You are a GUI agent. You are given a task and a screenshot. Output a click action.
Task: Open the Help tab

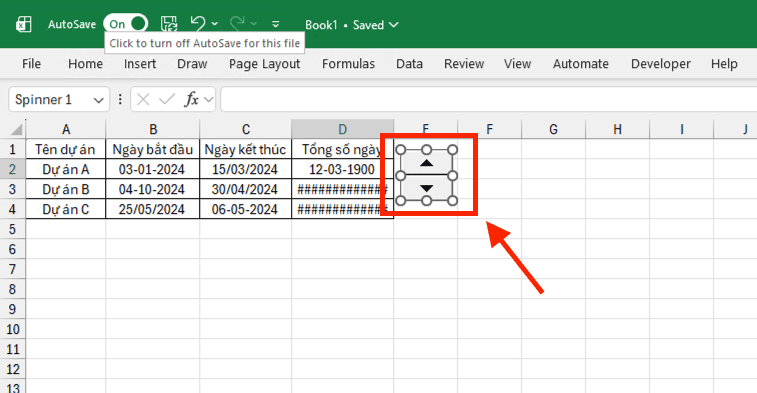tap(724, 64)
